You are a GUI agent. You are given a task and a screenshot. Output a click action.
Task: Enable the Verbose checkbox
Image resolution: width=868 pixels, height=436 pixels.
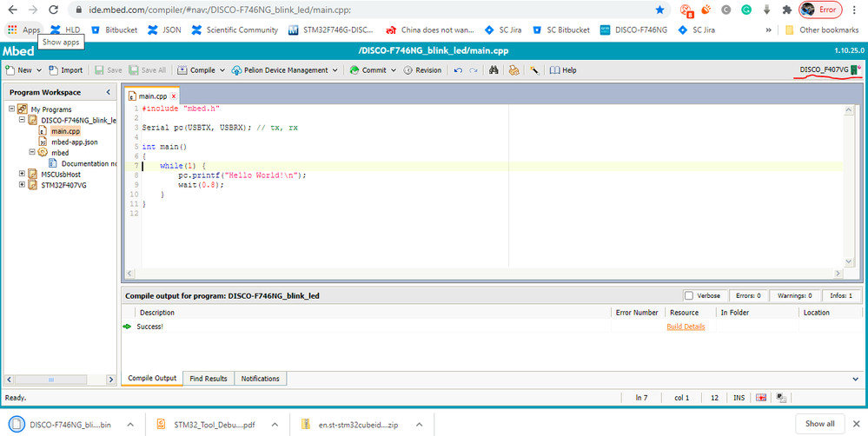pyautogui.click(x=689, y=295)
